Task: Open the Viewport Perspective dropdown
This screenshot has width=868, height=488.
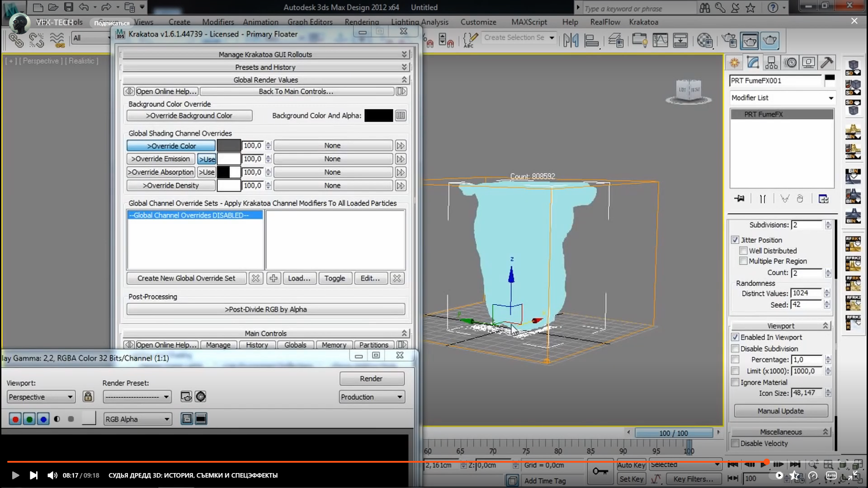Action: pyautogui.click(x=41, y=397)
